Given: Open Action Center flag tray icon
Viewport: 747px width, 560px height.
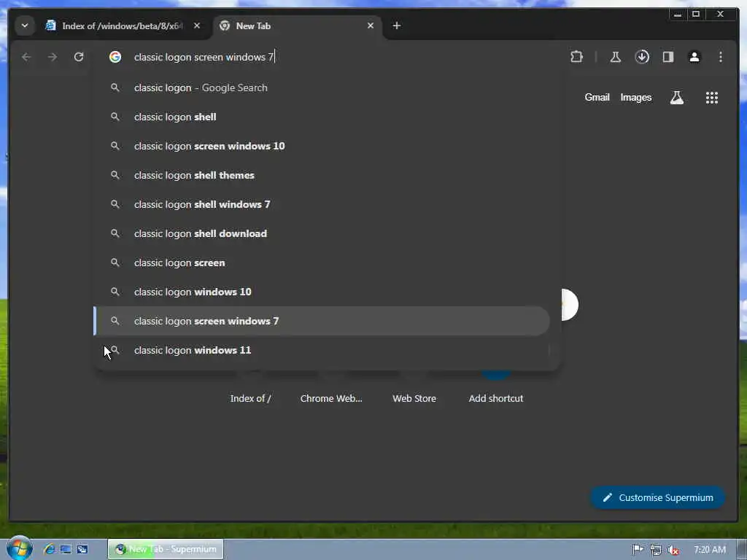Looking at the screenshot, I should [638, 550].
